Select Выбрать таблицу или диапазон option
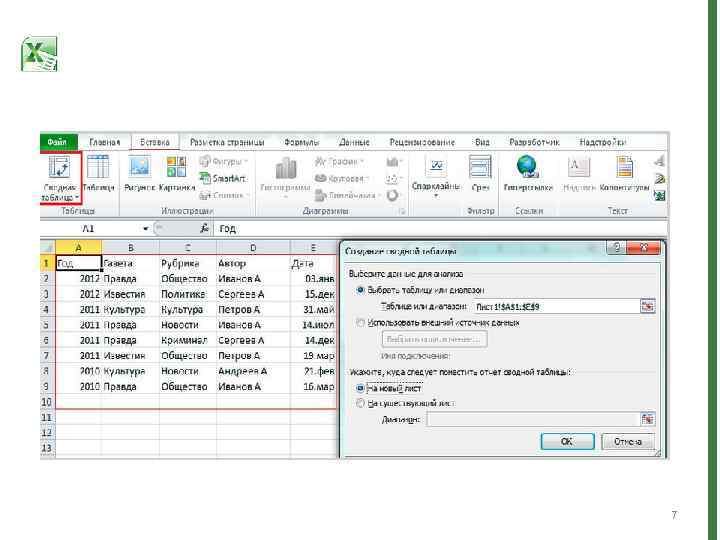720x540 pixels. point(360,290)
